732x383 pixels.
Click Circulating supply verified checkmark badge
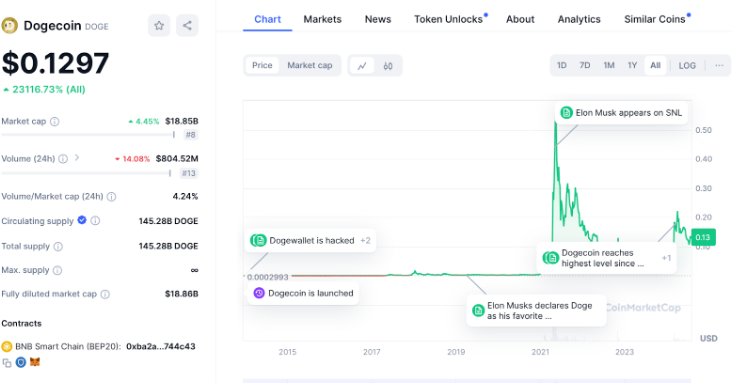pyautogui.click(x=82, y=220)
